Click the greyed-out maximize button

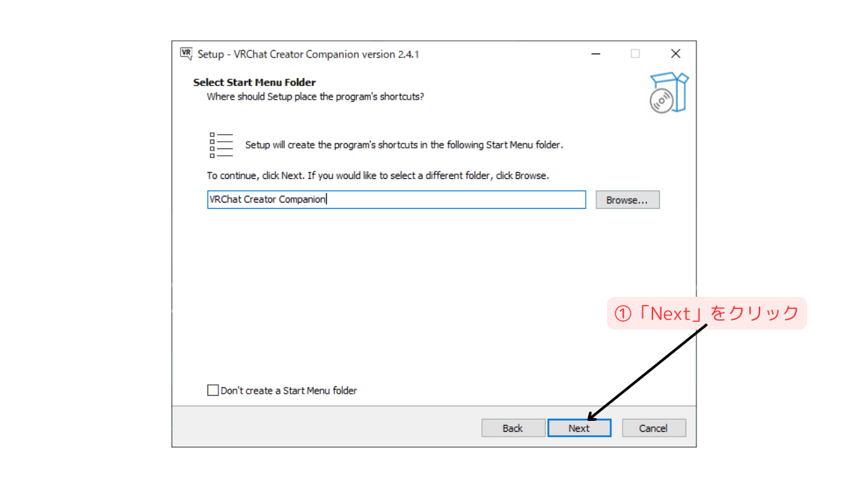click(x=635, y=54)
